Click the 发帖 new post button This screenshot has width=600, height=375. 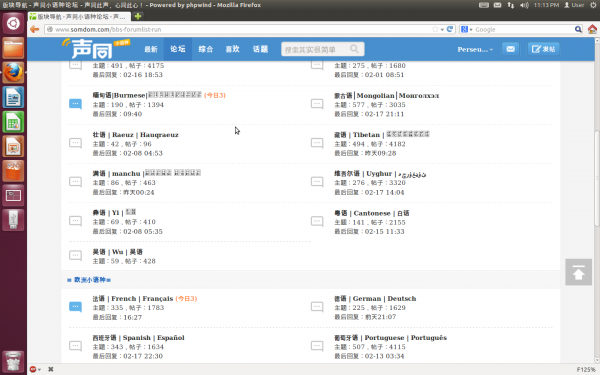click(543, 49)
